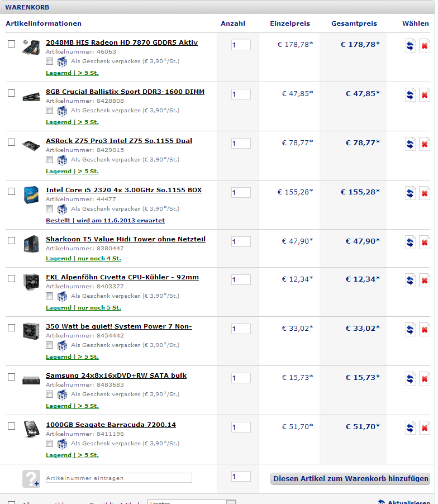Open Bestellt wird am 11.6.2013 erwartet link
The width and height of the screenshot is (438, 504).
pyautogui.click(x=105, y=221)
